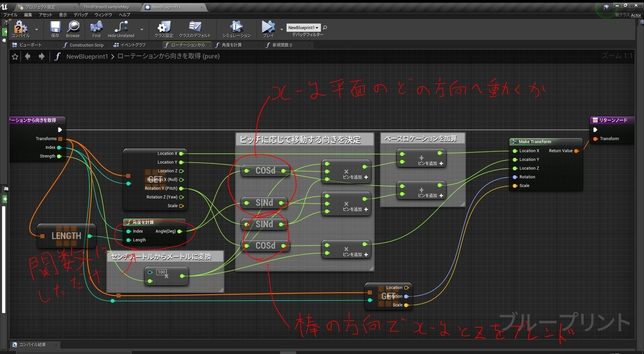
Task: Click the Return Value pin on Make Transform
Action: (x=576, y=151)
